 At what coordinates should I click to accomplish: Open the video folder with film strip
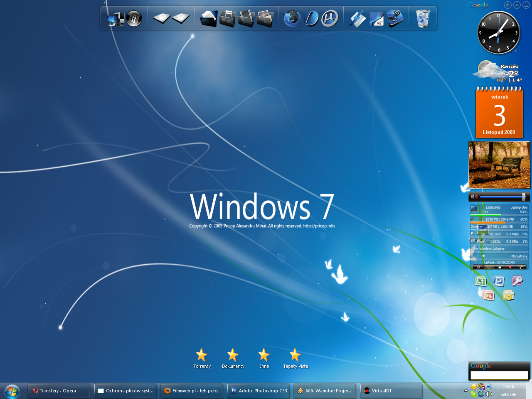coord(246,19)
